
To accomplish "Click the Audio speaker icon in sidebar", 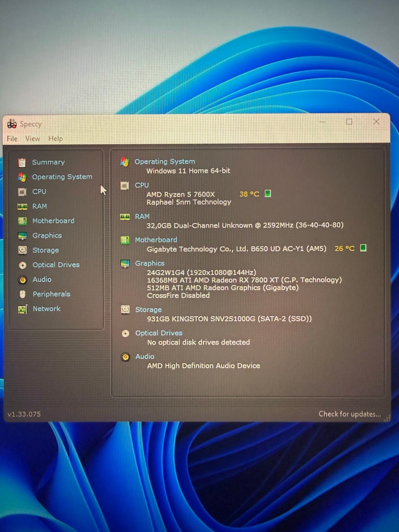I will coord(23,280).
